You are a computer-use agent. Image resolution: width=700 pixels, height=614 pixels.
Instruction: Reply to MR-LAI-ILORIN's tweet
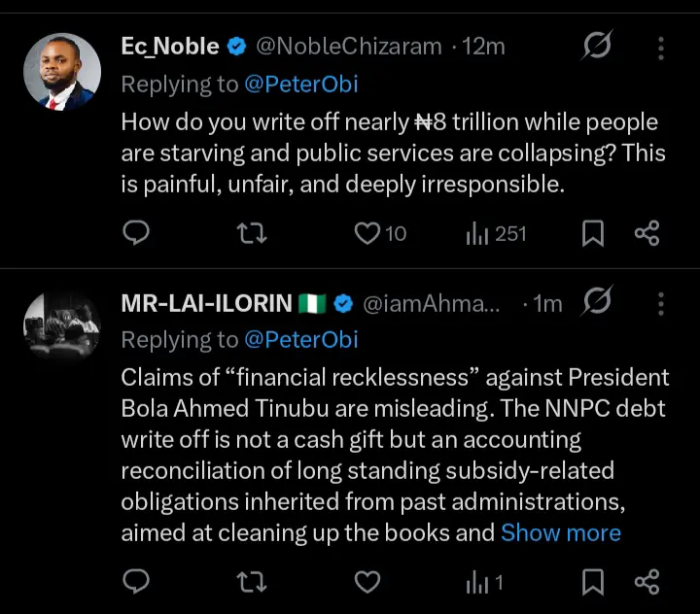(x=137, y=582)
